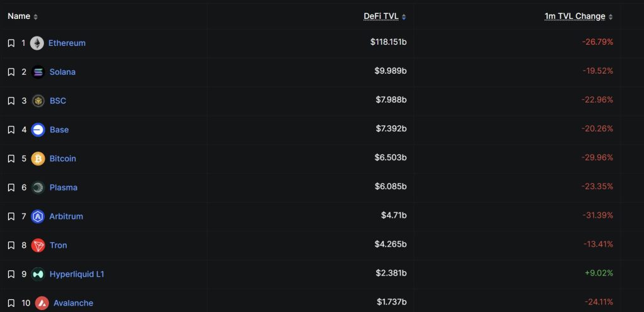644x312 pixels.
Task: Open the Solana chain link
Action: click(62, 72)
